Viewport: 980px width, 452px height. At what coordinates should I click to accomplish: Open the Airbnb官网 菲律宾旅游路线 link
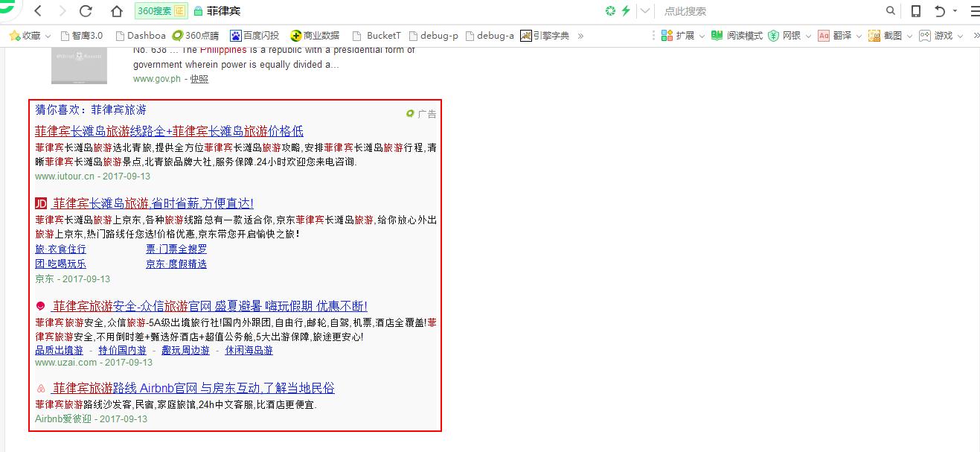193,388
